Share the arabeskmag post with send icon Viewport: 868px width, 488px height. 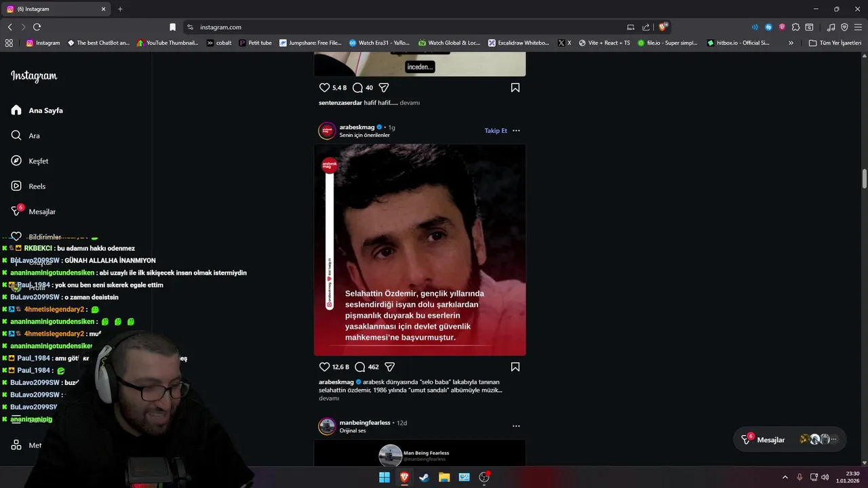pos(390,367)
